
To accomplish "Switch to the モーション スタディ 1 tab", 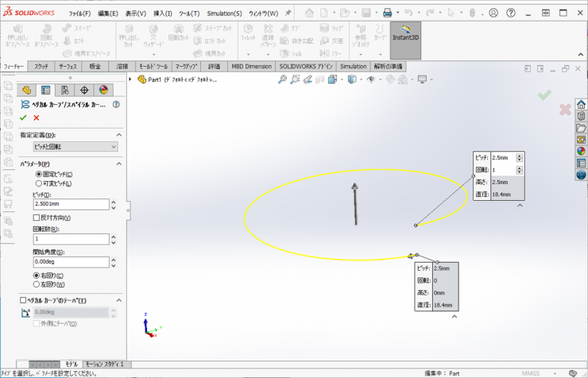I will [105, 364].
